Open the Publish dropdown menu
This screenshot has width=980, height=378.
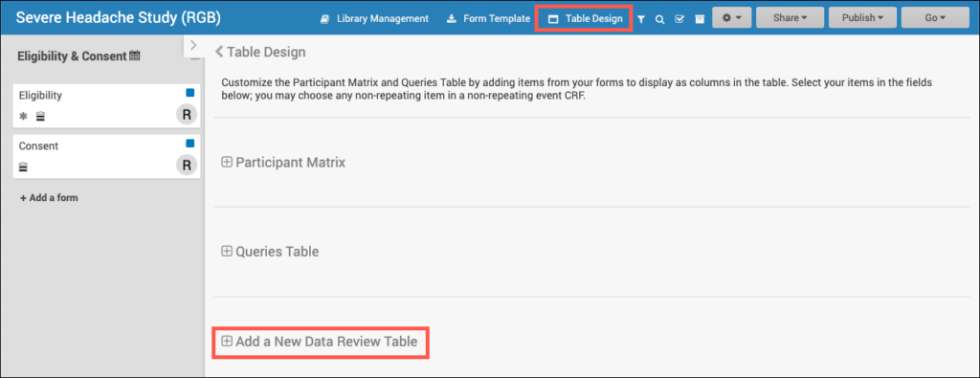(862, 18)
